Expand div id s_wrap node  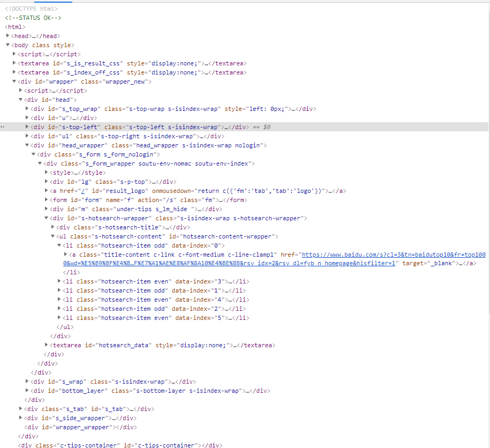pos(27,381)
